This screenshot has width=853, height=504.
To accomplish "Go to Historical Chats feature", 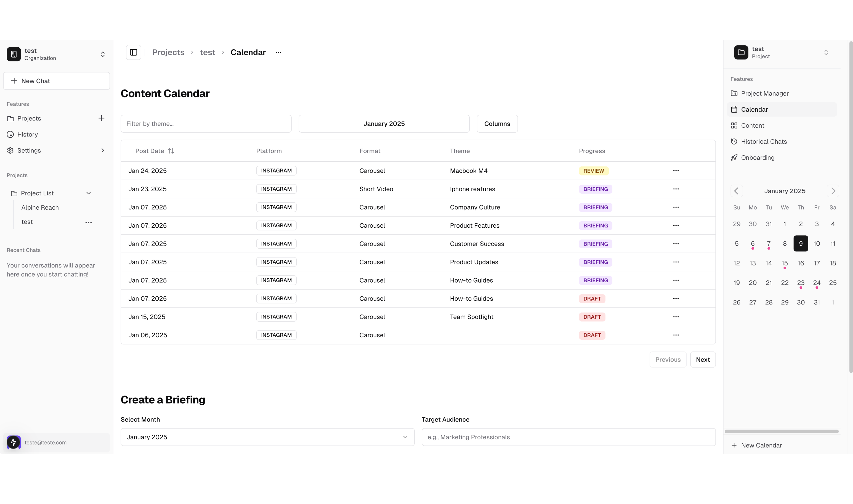I will [x=763, y=142].
